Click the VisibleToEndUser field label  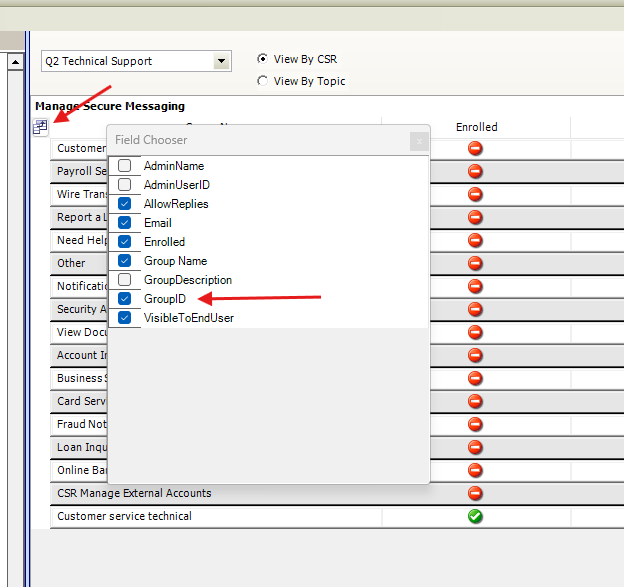click(x=189, y=318)
